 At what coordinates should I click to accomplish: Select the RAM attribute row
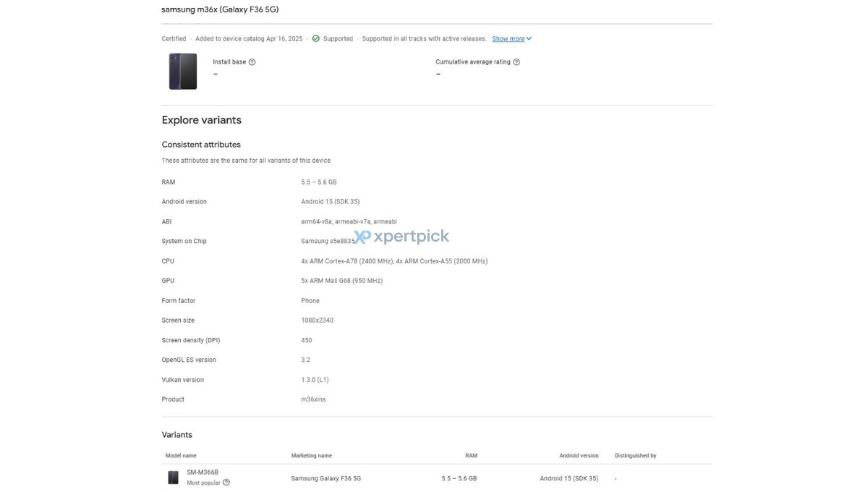(x=167, y=182)
